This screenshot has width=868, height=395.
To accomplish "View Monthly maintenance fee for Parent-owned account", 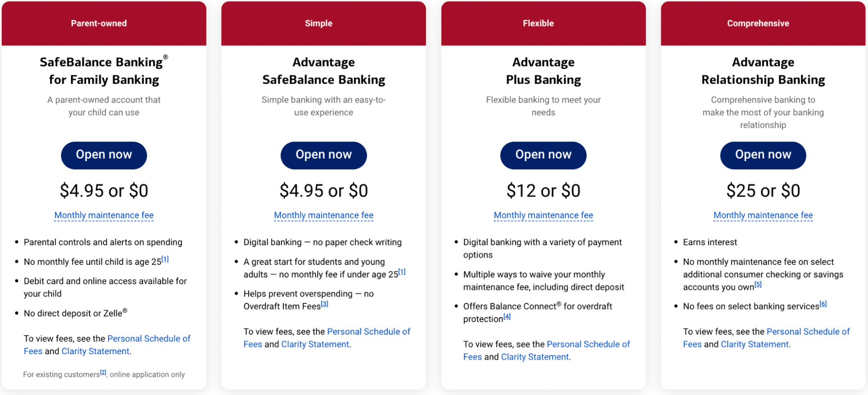I will tap(104, 215).
